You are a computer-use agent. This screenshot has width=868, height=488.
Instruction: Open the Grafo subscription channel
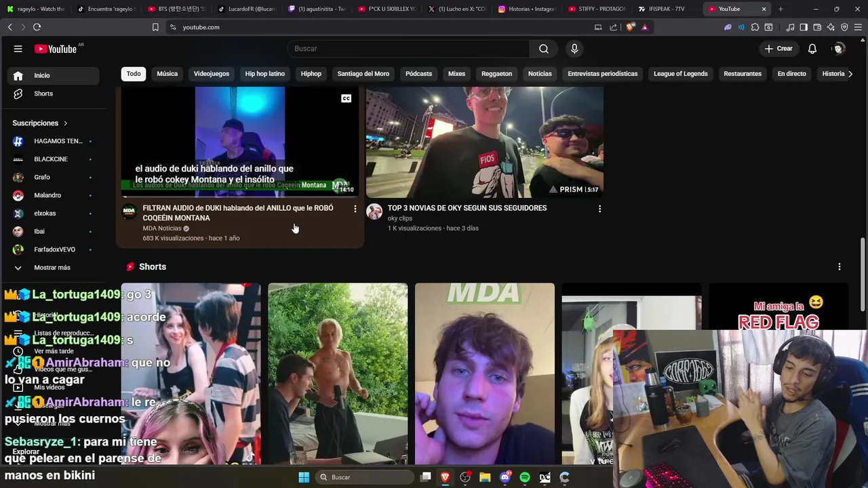[53, 177]
